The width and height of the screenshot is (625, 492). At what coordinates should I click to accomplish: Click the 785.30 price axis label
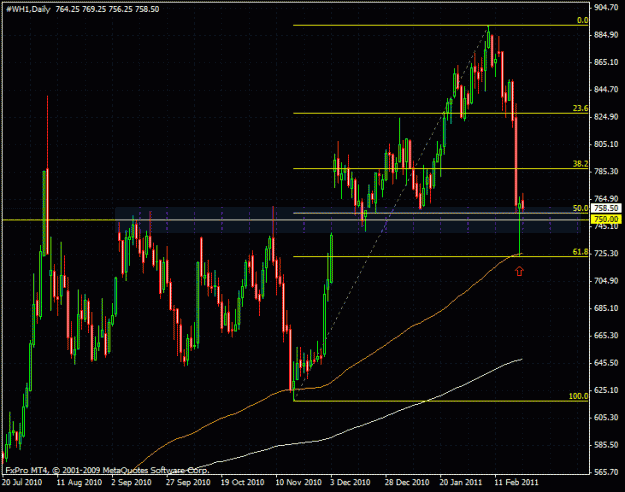(x=606, y=171)
